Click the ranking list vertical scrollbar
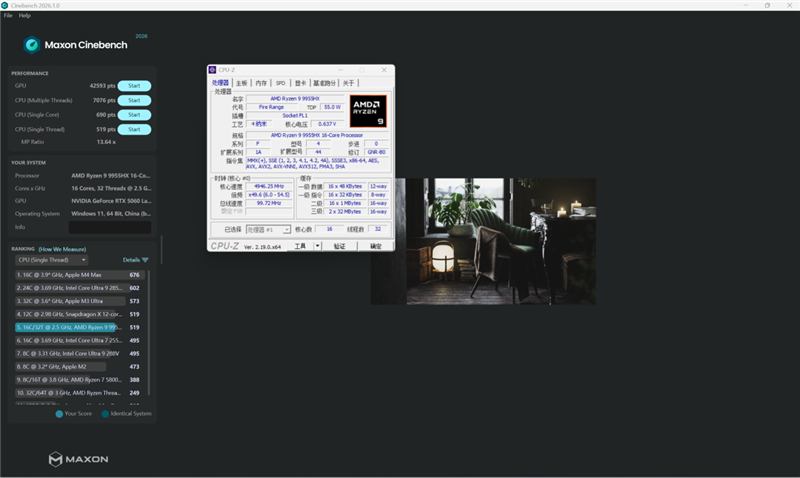This screenshot has width=800, height=478. 149,333
